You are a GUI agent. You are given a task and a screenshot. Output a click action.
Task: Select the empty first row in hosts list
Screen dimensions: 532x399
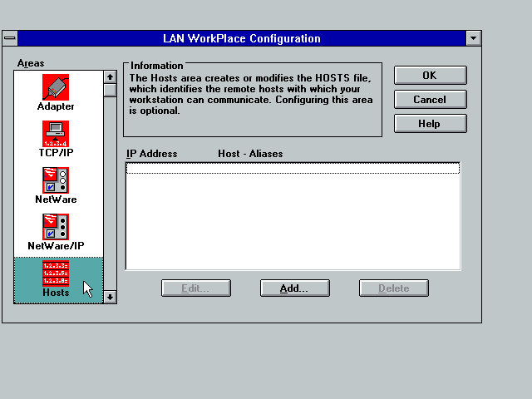[x=293, y=168]
